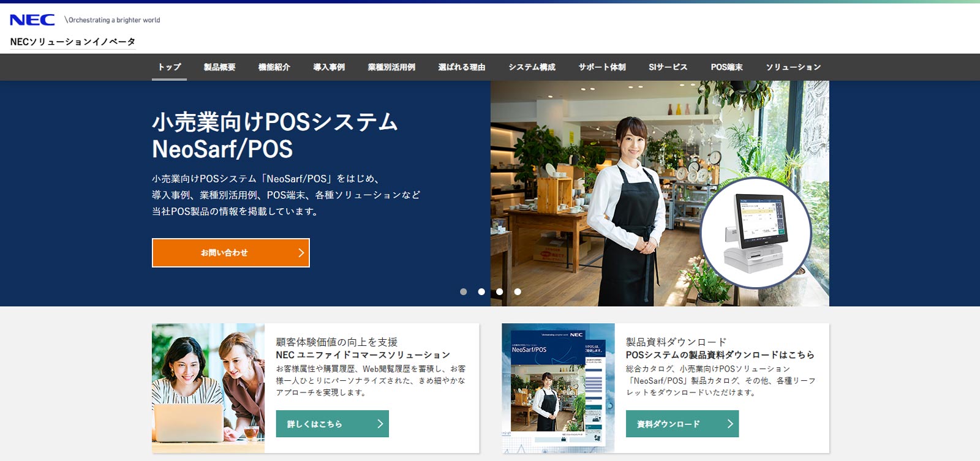Screen dimensions: 980x461
Task: Click the two women with laptop thumbnail
Action: click(x=208, y=388)
